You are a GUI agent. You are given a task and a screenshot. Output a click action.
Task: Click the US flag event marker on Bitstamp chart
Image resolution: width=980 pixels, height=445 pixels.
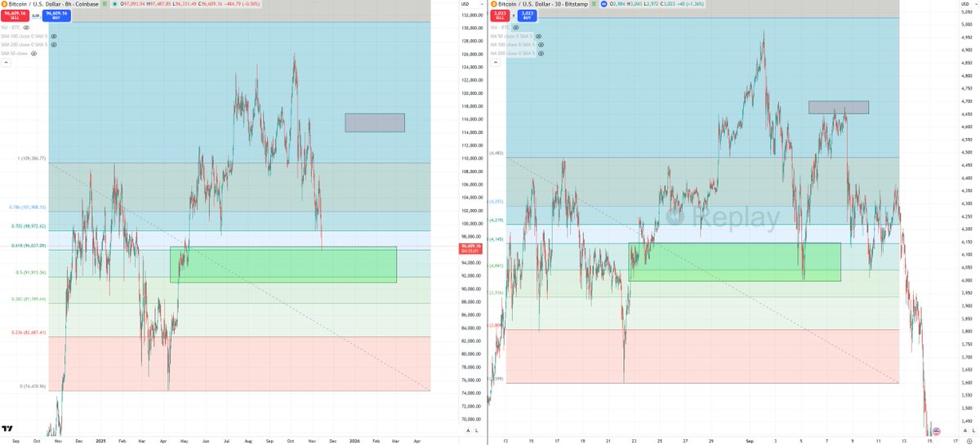point(937,431)
